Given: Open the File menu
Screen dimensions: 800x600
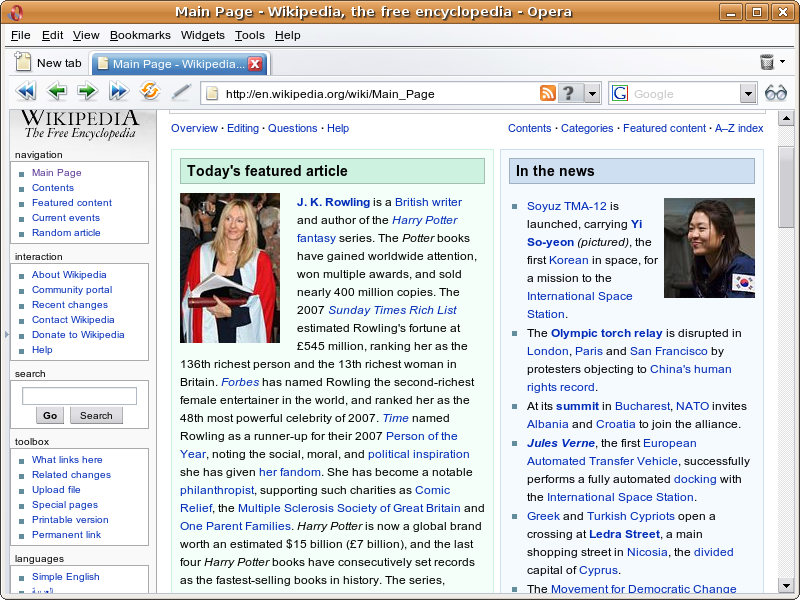Looking at the screenshot, I should pos(20,35).
